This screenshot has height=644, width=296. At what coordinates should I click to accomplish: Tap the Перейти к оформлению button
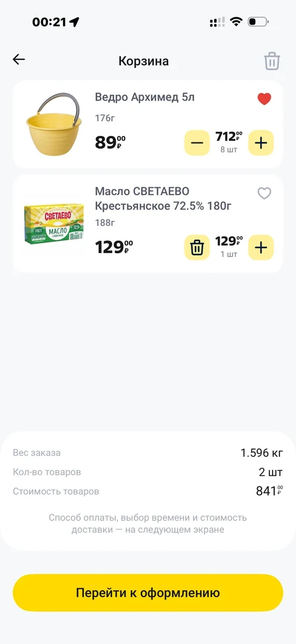pos(148,593)
